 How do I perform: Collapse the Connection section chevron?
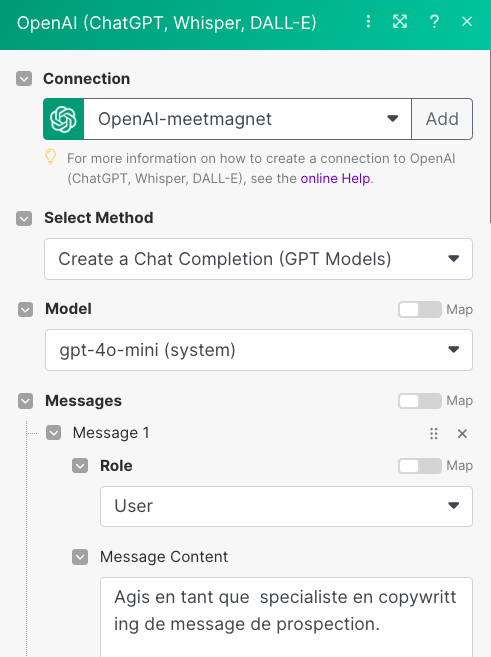tap(24, 79)
